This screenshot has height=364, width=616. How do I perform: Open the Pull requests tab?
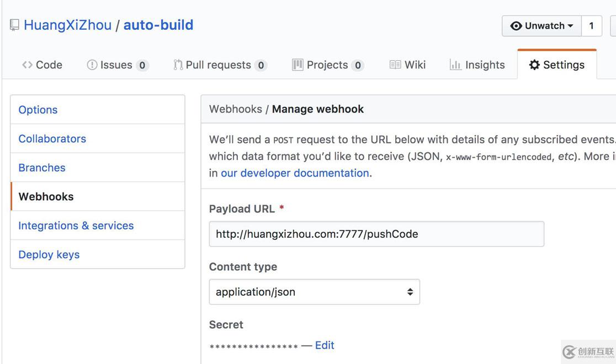(219, 65)
